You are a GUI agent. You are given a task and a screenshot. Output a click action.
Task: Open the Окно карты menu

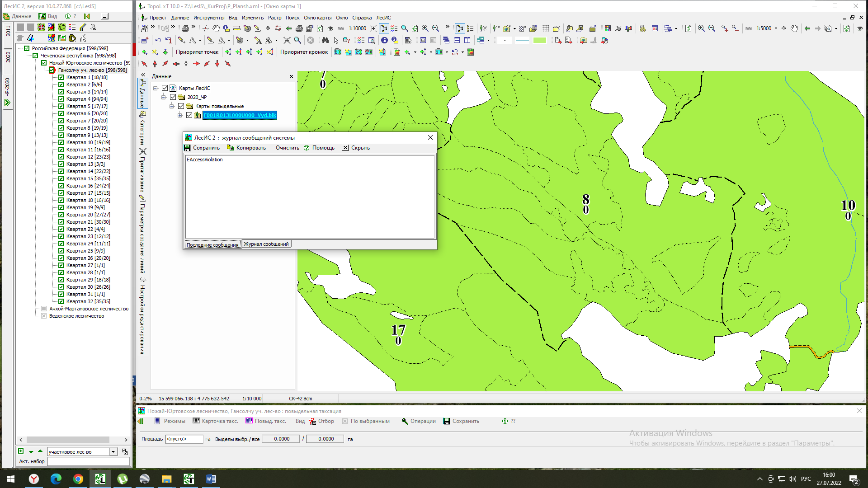coord(317,18)
